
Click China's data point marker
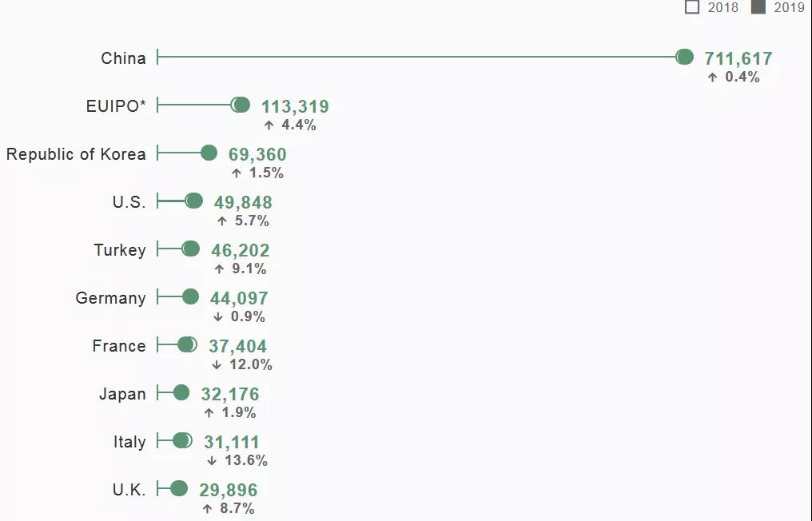click(685, 57)
